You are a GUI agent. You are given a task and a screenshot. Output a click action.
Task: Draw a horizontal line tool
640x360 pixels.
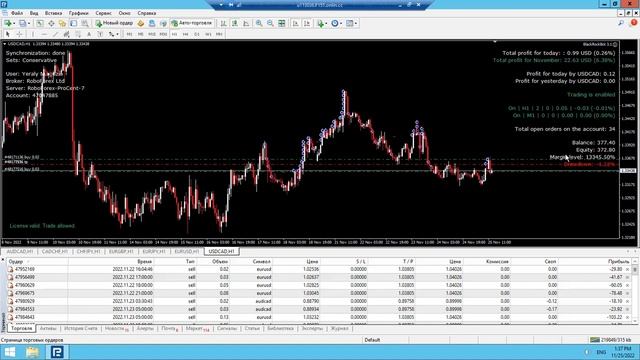point(44,34)
